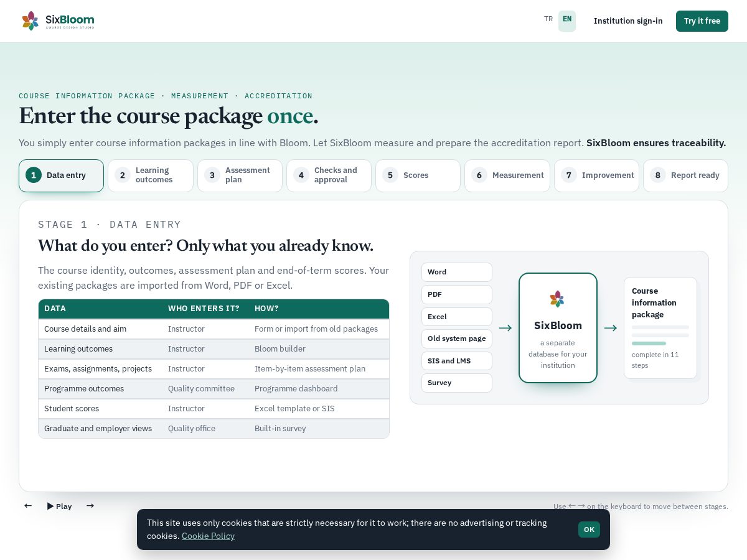Viewport: 747px width, 560px height.
Task: Click the SIS and LMS chip
Action: click(x=457, y=361)
